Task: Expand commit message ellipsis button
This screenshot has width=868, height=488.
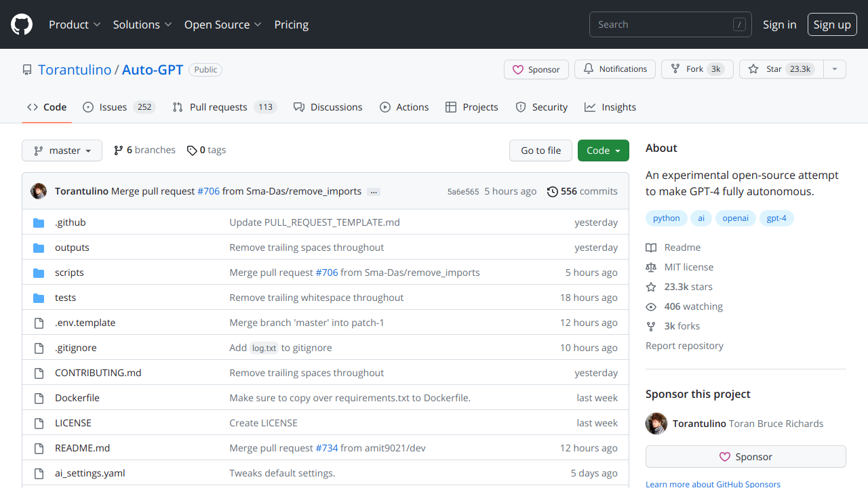Action: tap(374, 192)
